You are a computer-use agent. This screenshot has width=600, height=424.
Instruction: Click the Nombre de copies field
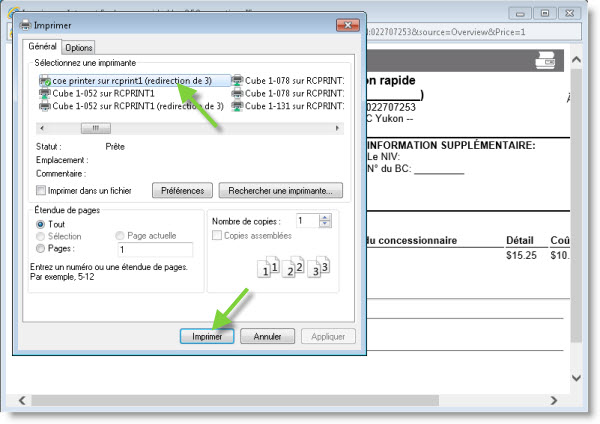point(308,221)
